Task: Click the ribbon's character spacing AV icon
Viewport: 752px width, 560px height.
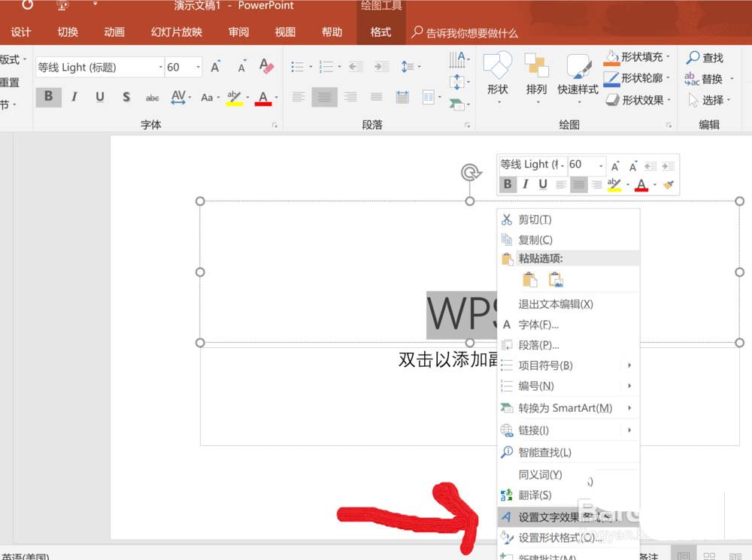Action: (x=178, y=97)
